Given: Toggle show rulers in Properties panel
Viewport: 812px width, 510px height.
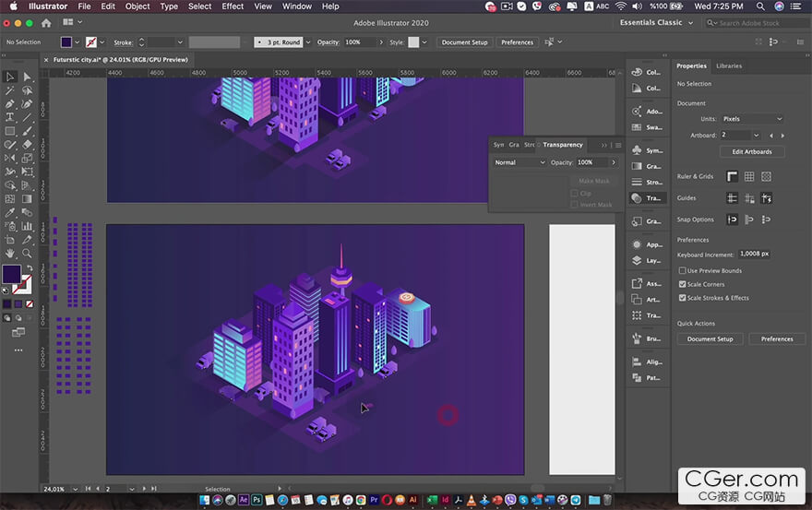Looking at the screenshot, I should click(x=732, y=176).
